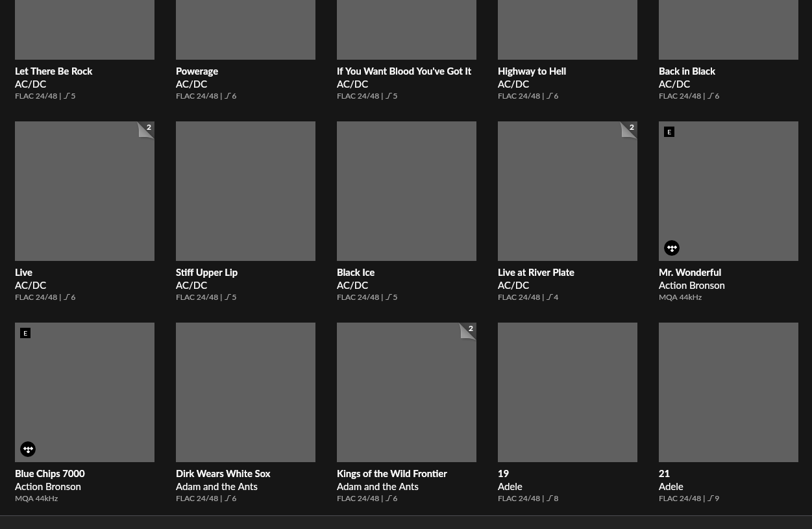Go to AC/DC artist under Let There Be Rock
The height and width of the screenshot is (529, 812).
pyautogui.click(x=31, y=84)
